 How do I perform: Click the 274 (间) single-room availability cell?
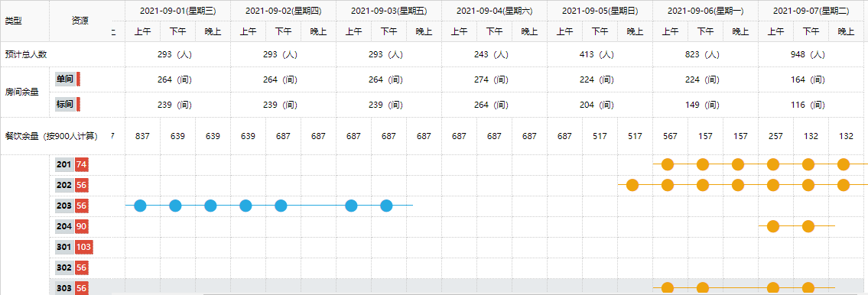pyautogui.click(x=494, y=79)
